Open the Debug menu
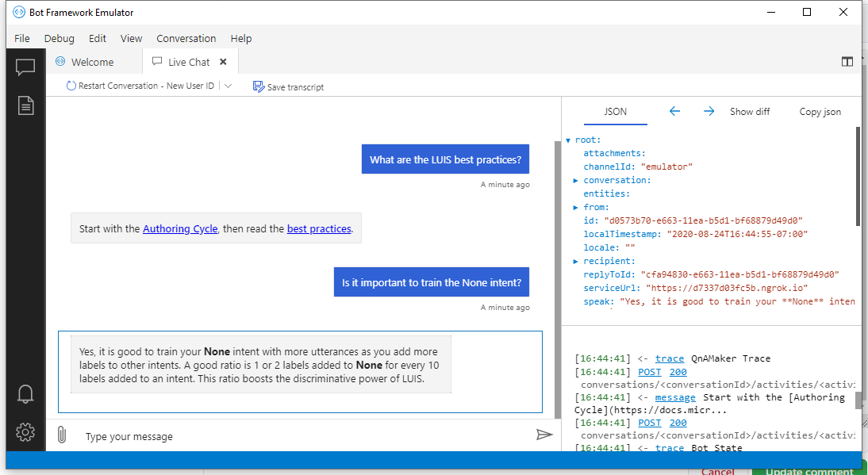 60,38
